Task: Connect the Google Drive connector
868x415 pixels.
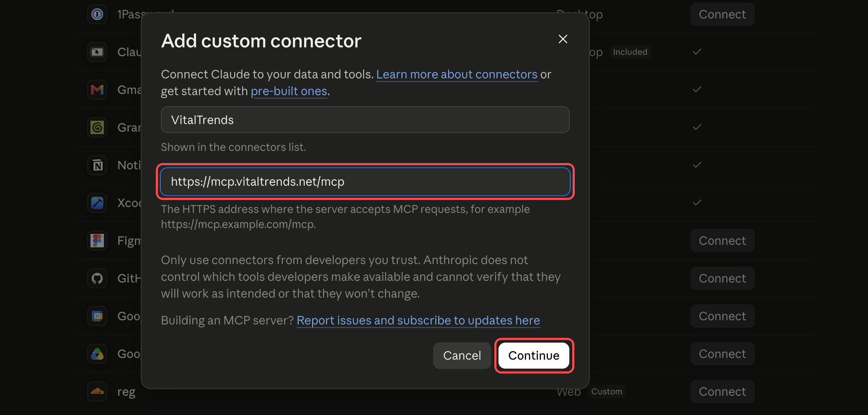Action: [x=722, y=354]
